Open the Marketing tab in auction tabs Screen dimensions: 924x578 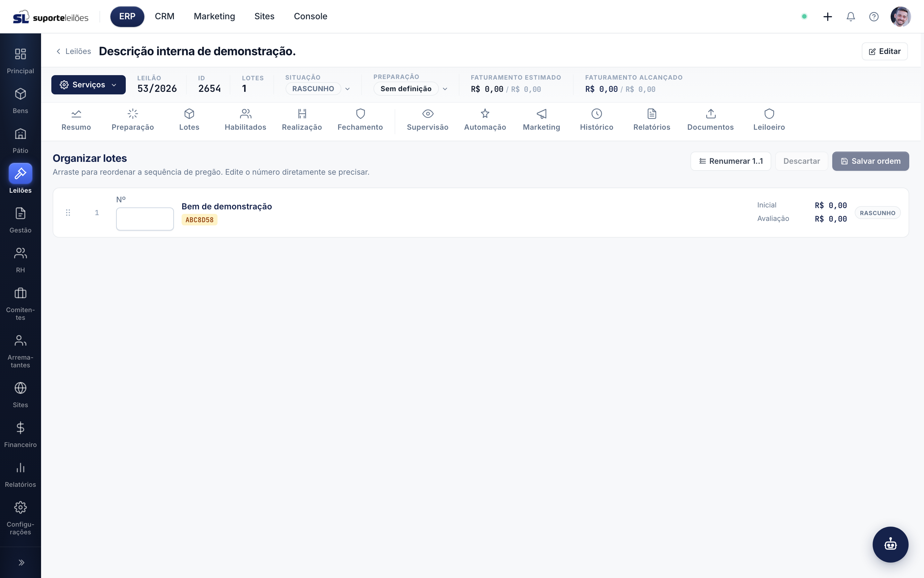point(541,120)
